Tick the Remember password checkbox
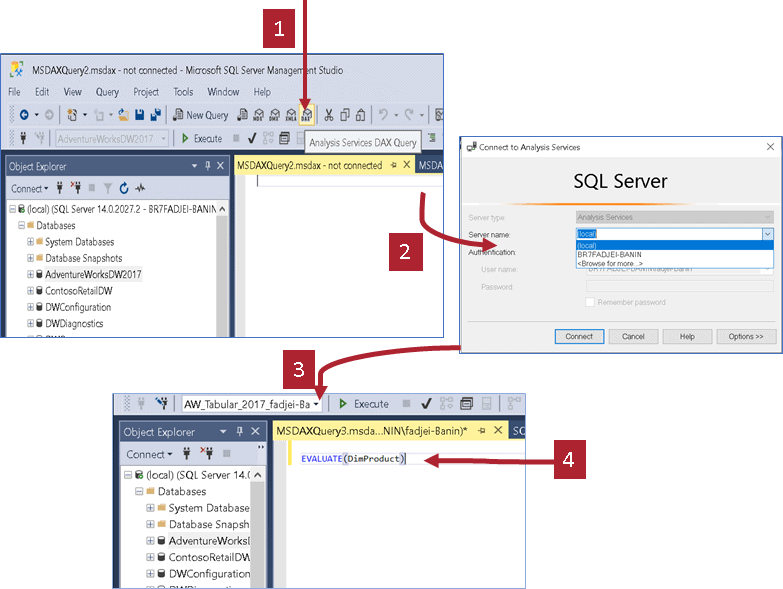 pyautogui.click(x=590, y=302)
